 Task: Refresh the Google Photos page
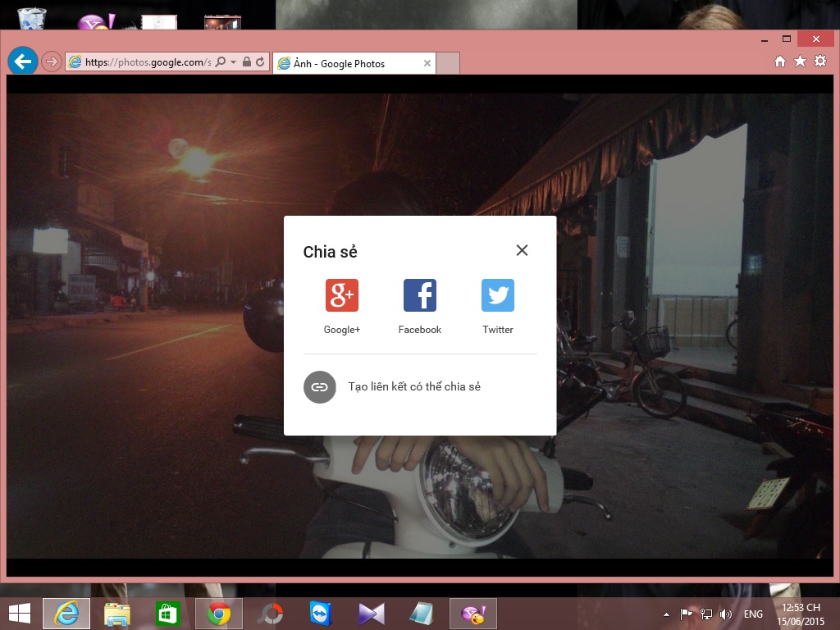[261, 62]
